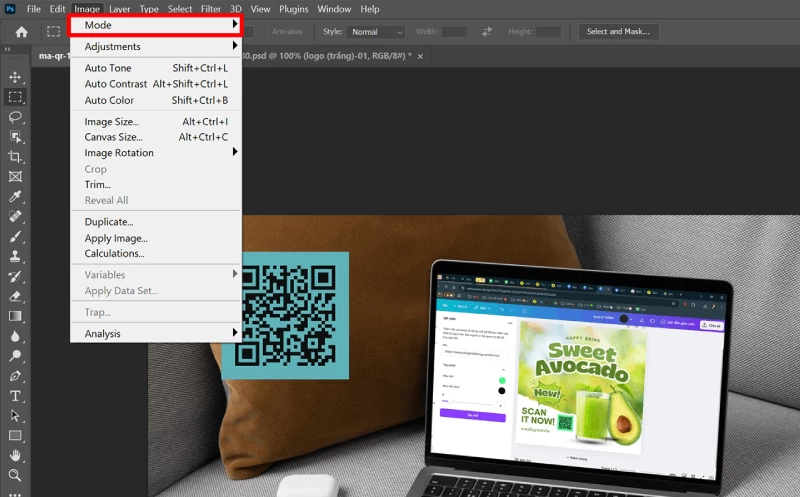This screenshot has width=800, height=497.
Task: Select the Hand tool
Action: click(x=15, y=456)
